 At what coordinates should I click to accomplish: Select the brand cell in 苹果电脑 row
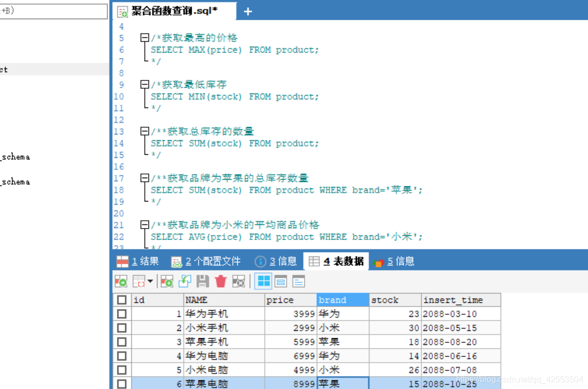coord(343,383)
